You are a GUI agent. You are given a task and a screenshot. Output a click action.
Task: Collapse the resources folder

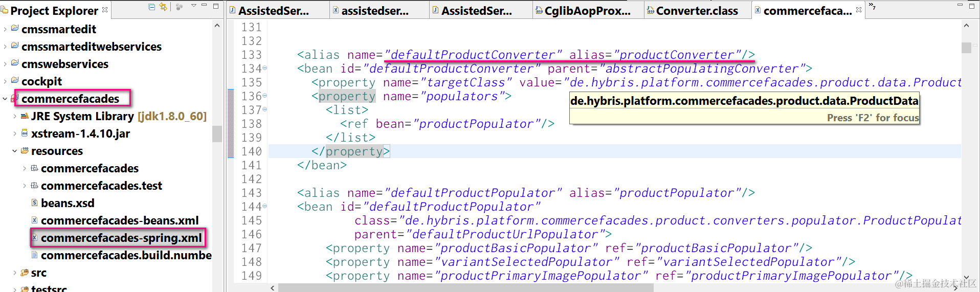pyautogui.click(x=15, y=151)
